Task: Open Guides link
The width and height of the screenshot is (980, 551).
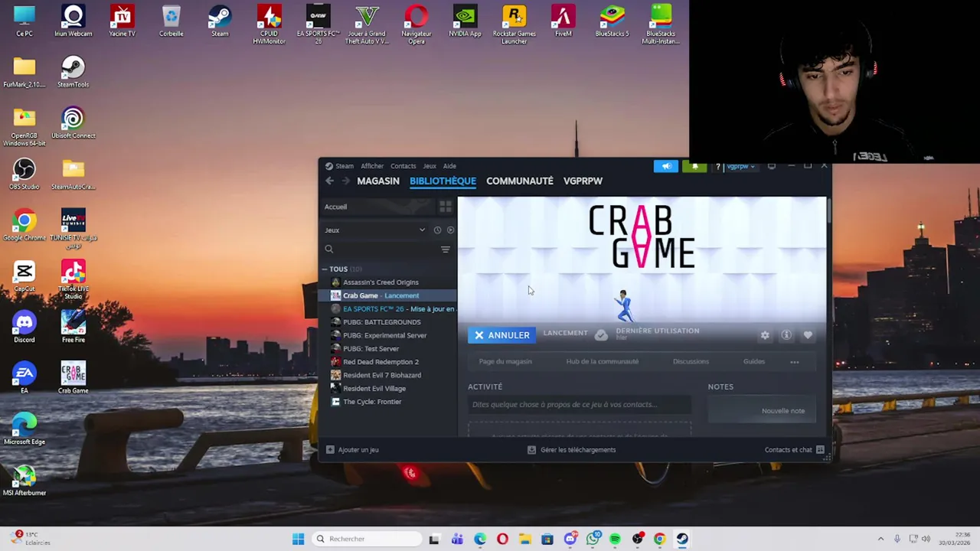Action: [x=754, y=362]
